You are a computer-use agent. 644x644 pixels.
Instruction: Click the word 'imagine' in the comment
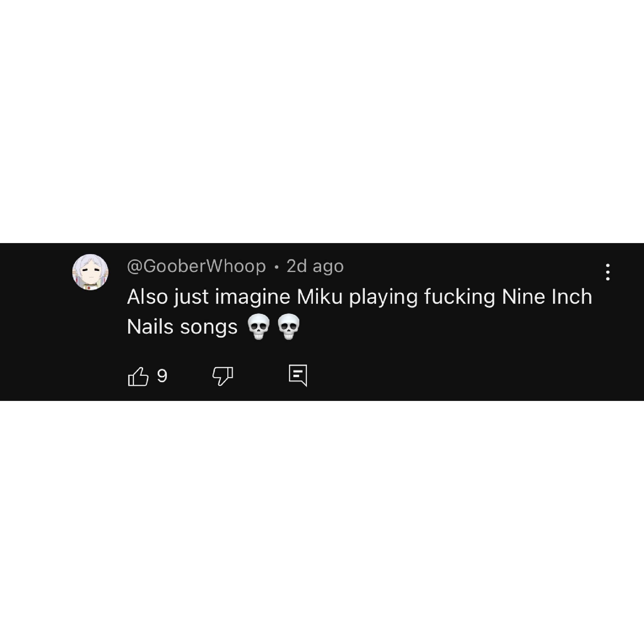[x=253, y=297]
